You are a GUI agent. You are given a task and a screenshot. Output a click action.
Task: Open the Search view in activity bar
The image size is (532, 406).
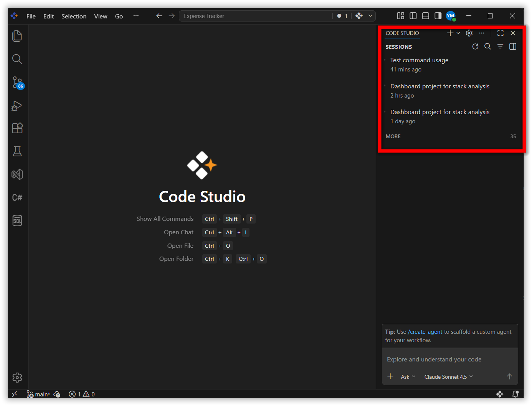(x=17, y=59)
